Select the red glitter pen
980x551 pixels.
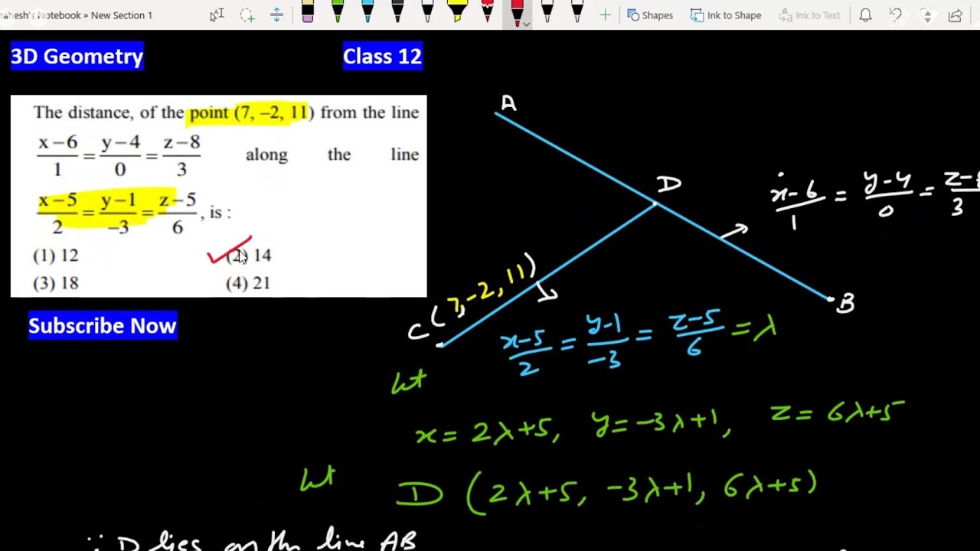(x=488, y=12)
